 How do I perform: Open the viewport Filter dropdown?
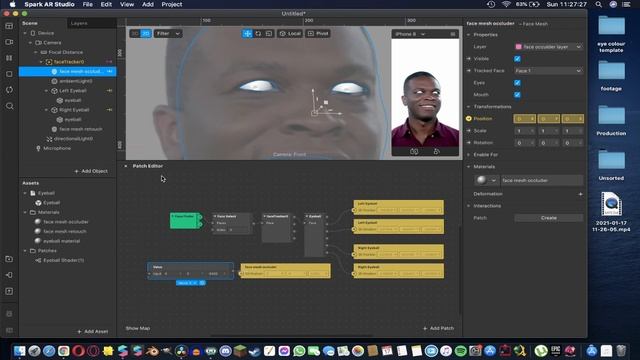[x=168, y=33]
